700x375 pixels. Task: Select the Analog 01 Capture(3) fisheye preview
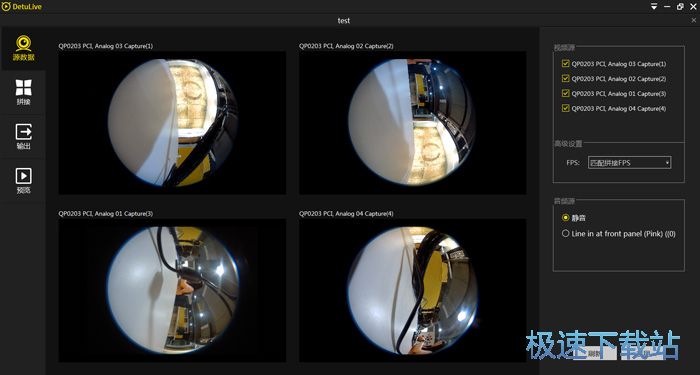[172, 290]
